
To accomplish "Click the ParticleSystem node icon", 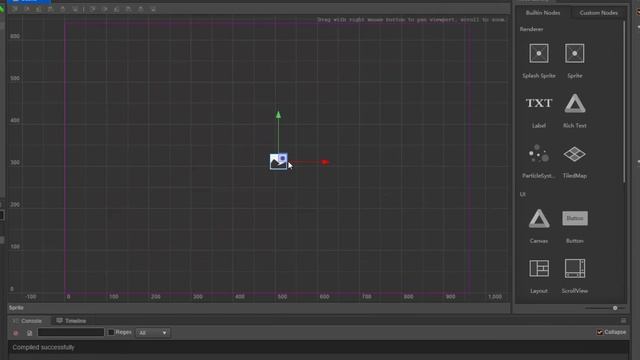I will (x=539, y=153).
